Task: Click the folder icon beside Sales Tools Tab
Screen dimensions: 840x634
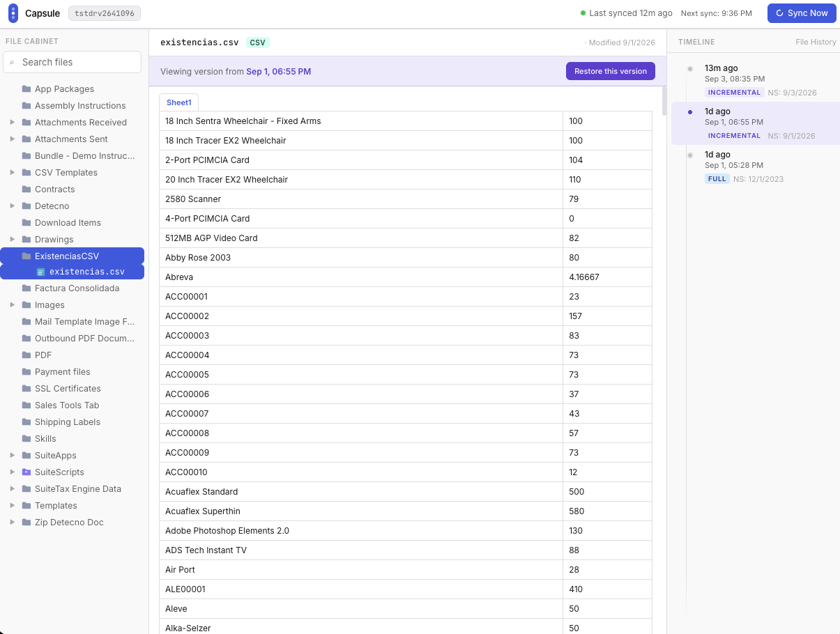Action: tap(26, 405)
